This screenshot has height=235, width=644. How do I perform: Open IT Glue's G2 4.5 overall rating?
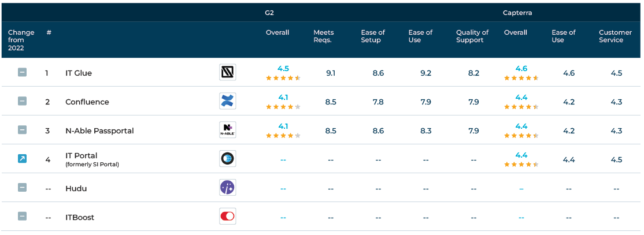[x=283, y=69]
